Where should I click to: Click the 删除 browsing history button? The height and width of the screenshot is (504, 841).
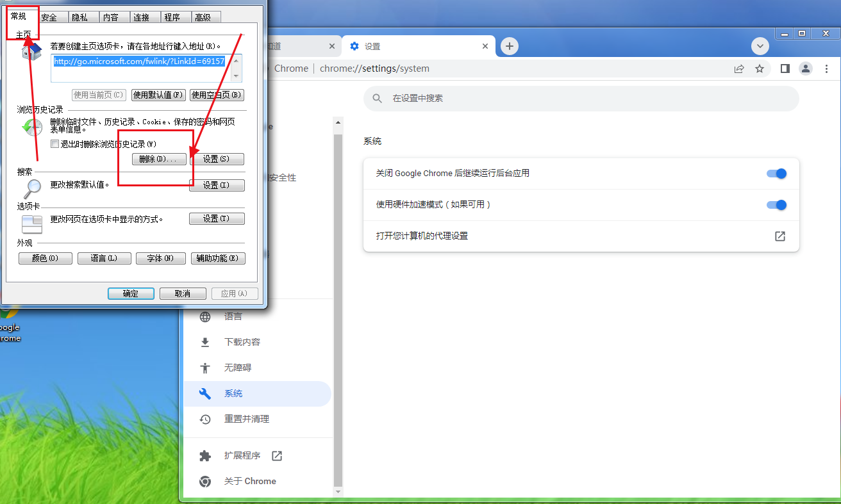click(158, 159)
